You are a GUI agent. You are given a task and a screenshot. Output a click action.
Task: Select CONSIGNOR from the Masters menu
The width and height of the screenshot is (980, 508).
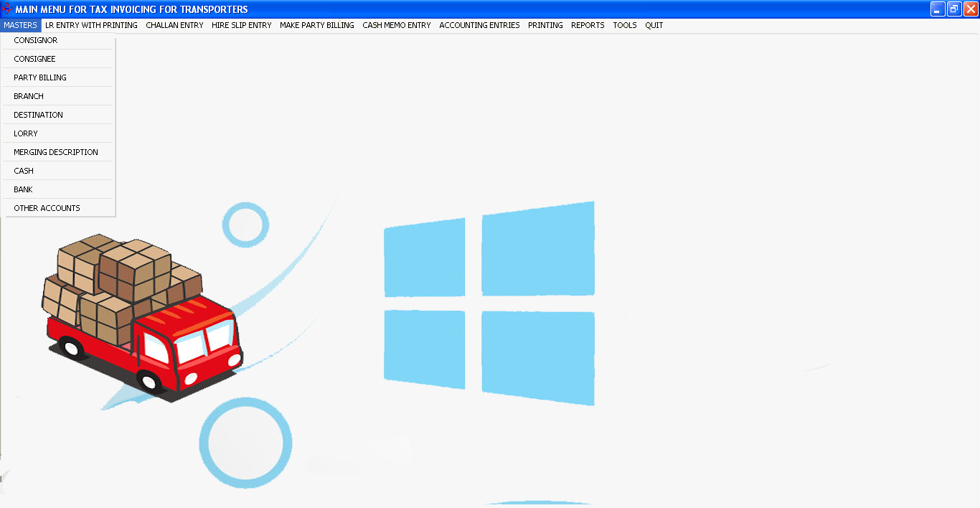pyautogui.click(x=34, y=40)
